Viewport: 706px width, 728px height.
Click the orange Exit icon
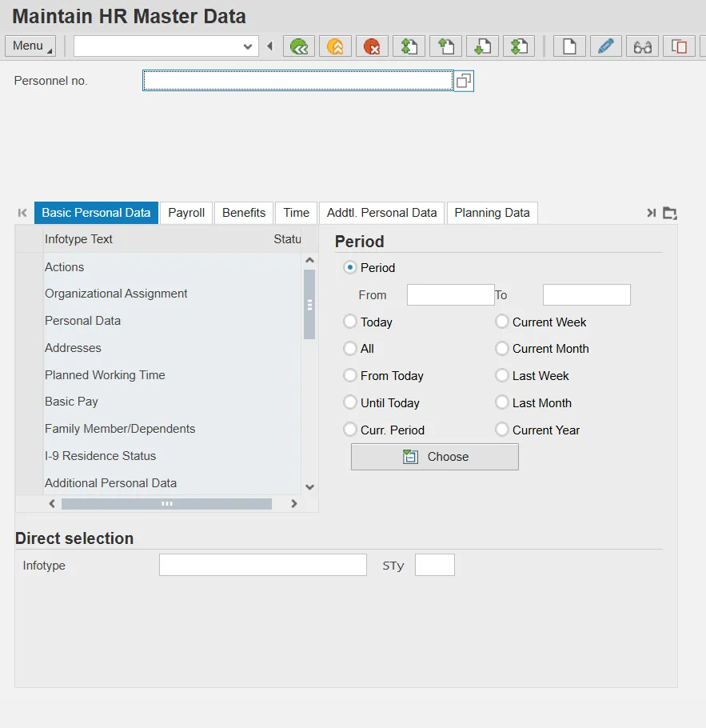pyautogui.click(x=336, y=46)
